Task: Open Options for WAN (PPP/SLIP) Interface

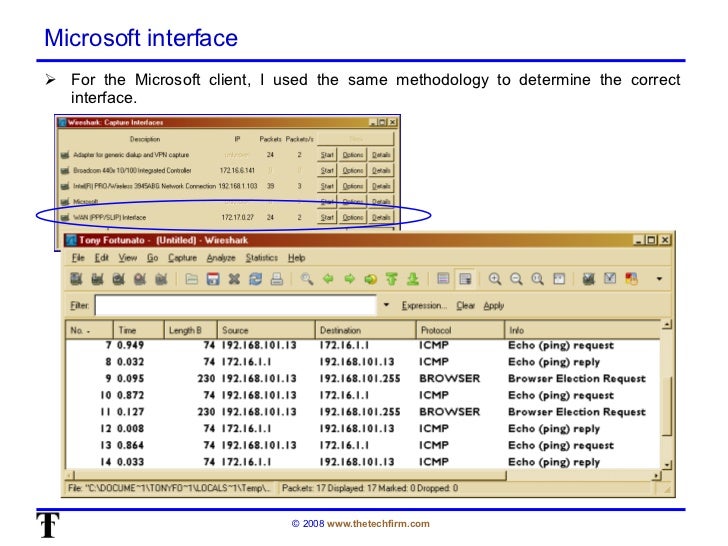Action: pyautogui.click(x=352, y=217)
